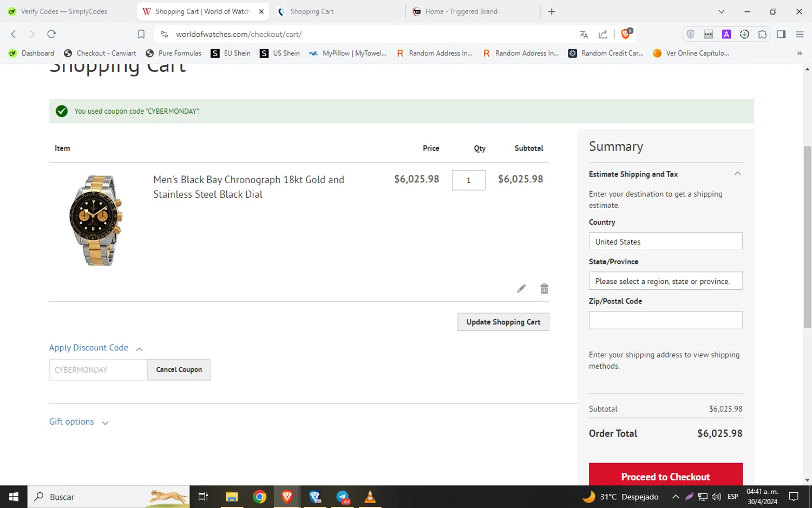The image size is (812, 508).
Task: Open the Pure Formulas bookmark
Action: pyautogui.click(x=174, y=53)
